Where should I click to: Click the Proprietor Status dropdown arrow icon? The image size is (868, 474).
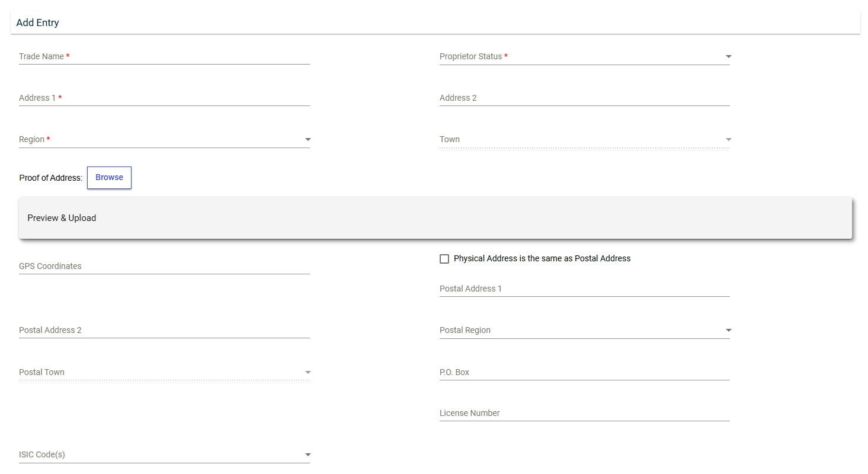728,57
